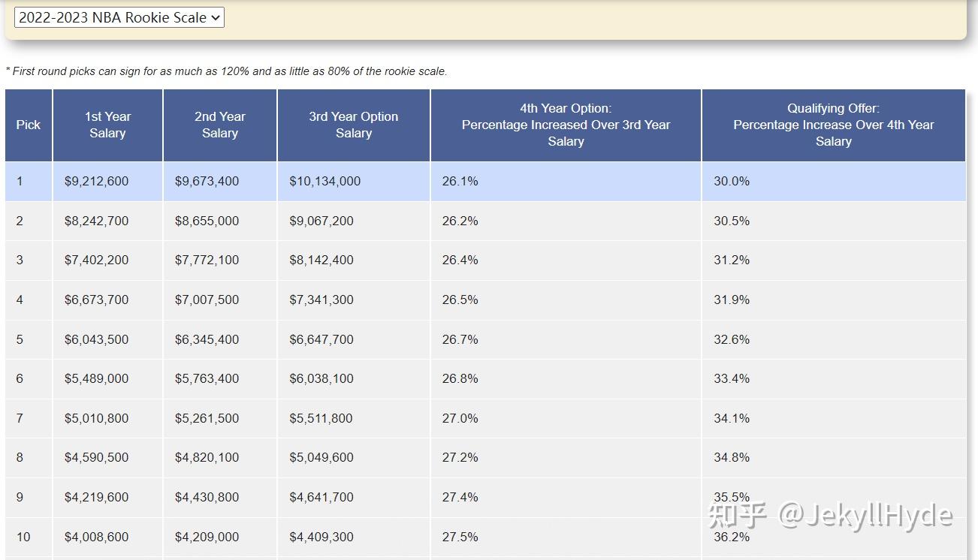The width and height of the screenshot is (978, 560).
Task: Select the $5,763,400 salary cell
Action: point(220,378)
